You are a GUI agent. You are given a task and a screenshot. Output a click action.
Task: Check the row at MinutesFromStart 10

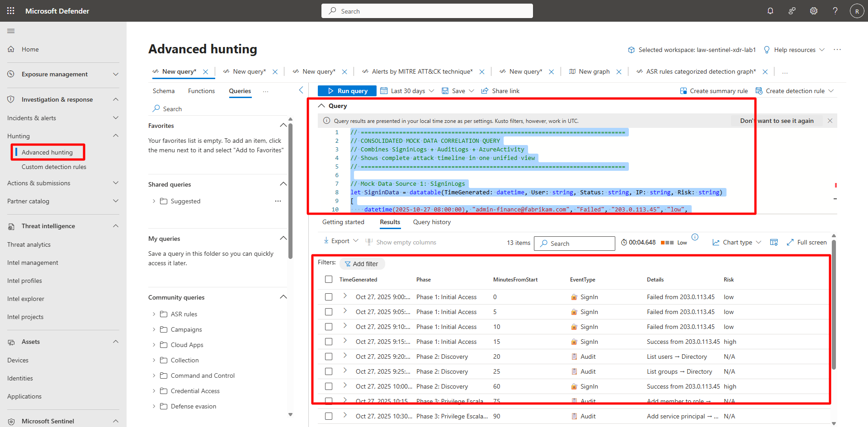[329, 327]
